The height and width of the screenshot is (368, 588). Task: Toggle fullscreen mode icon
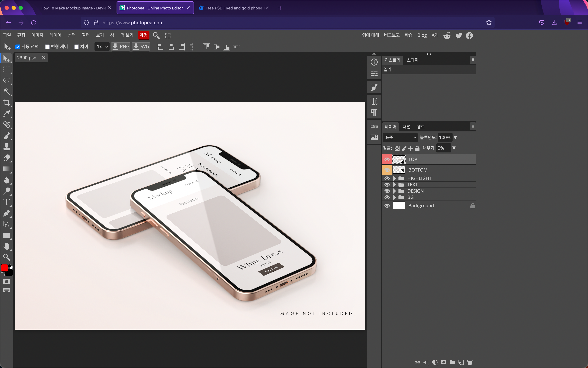pos(168,36)
